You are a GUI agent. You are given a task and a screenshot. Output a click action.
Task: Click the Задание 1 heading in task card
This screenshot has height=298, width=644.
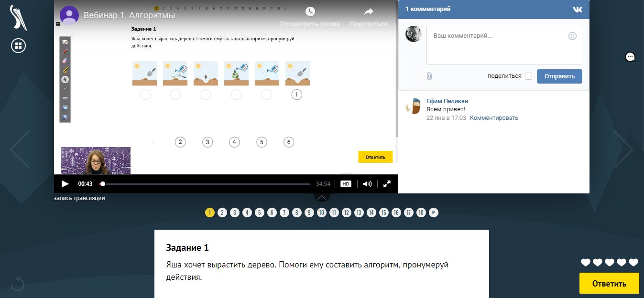click(187, 248)
